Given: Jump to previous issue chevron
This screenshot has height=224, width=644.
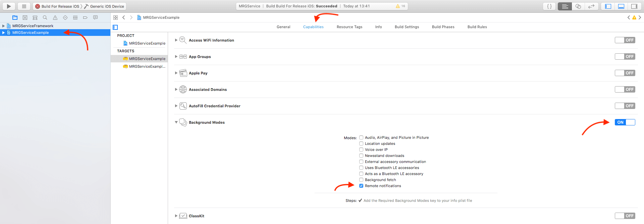Looking at the screenshot, I should [629, 17].
